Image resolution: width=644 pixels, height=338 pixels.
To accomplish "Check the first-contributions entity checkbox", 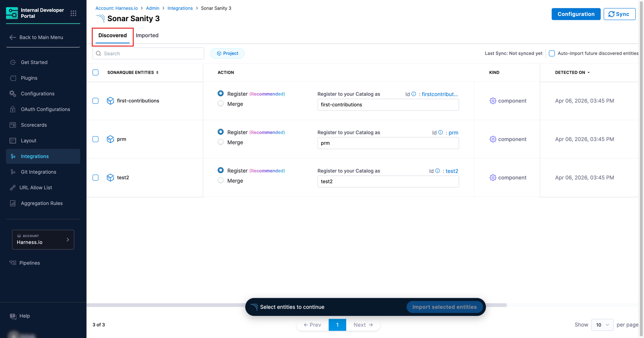I will 95,101.
